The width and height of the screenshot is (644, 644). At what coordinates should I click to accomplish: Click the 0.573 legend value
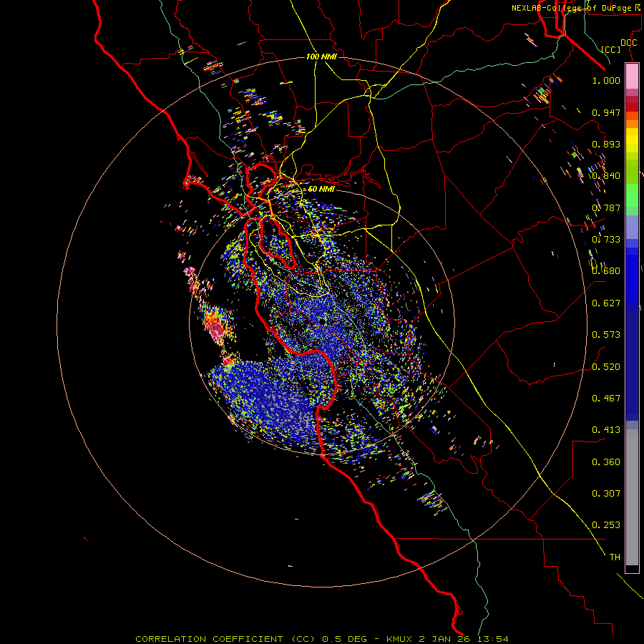[606, 334]
